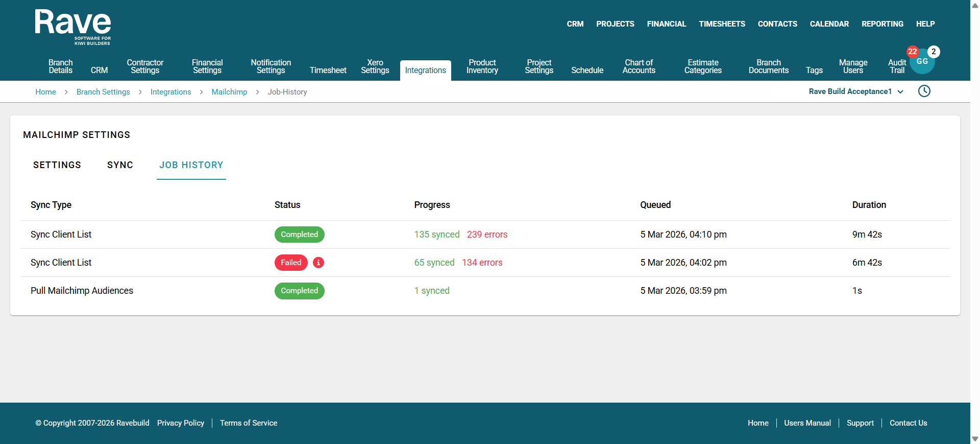
Task: Expand the Rave Build Acceptance1 branch dropdown
Action: tap(856, 91)
